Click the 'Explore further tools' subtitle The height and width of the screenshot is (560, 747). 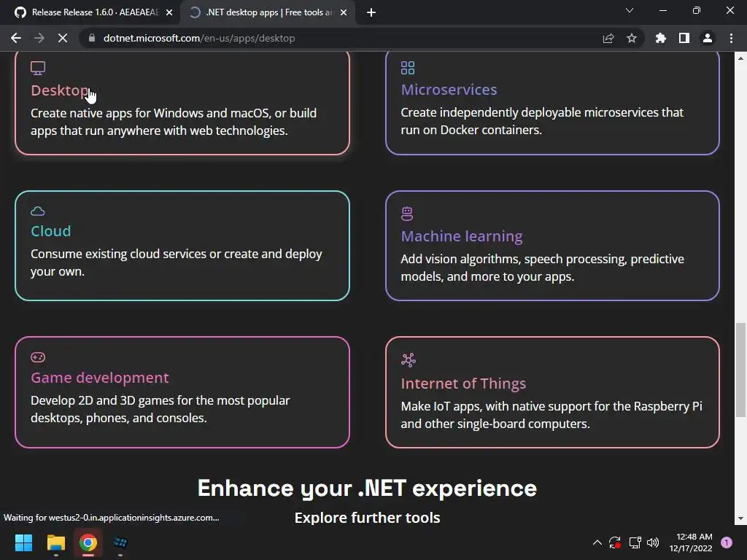368,518
